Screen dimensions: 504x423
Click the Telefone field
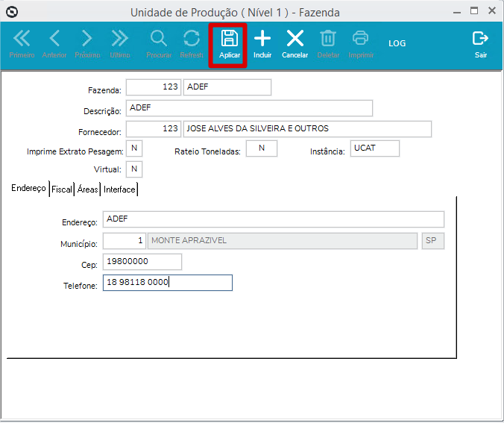click(168, 283)
